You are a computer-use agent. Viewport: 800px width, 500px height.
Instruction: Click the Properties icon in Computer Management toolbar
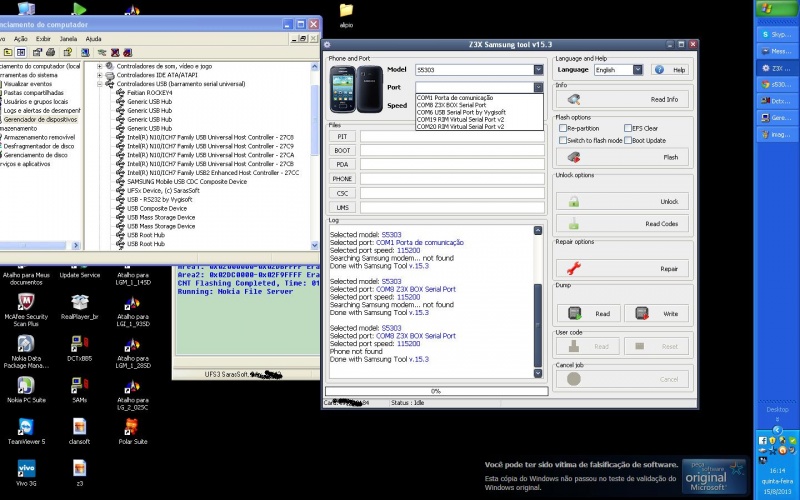[37, 52]
